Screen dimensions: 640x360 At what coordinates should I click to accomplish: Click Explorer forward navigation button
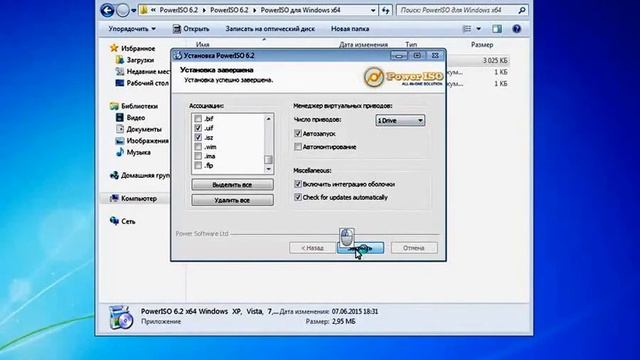click(122, 10)
